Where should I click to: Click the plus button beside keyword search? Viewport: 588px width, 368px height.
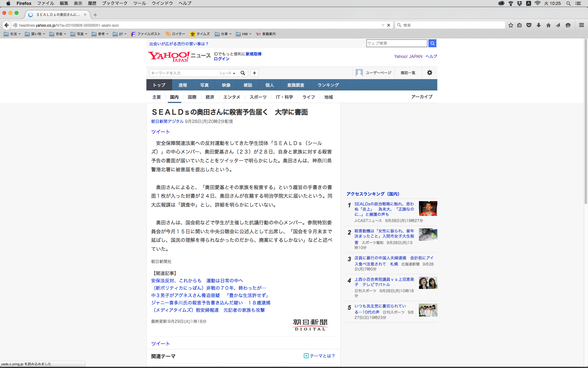click(254, 73)
